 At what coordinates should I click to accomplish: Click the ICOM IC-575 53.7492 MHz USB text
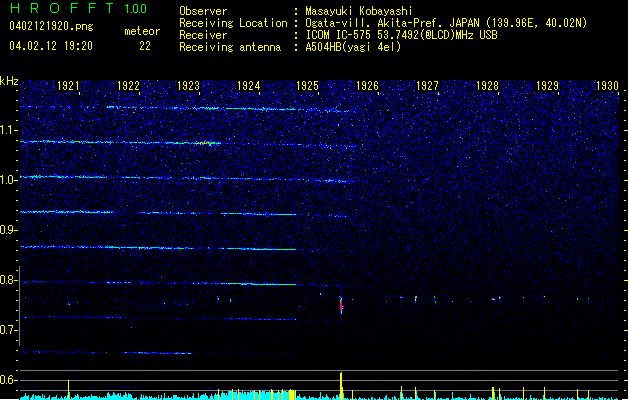click(x=401, y=35)
